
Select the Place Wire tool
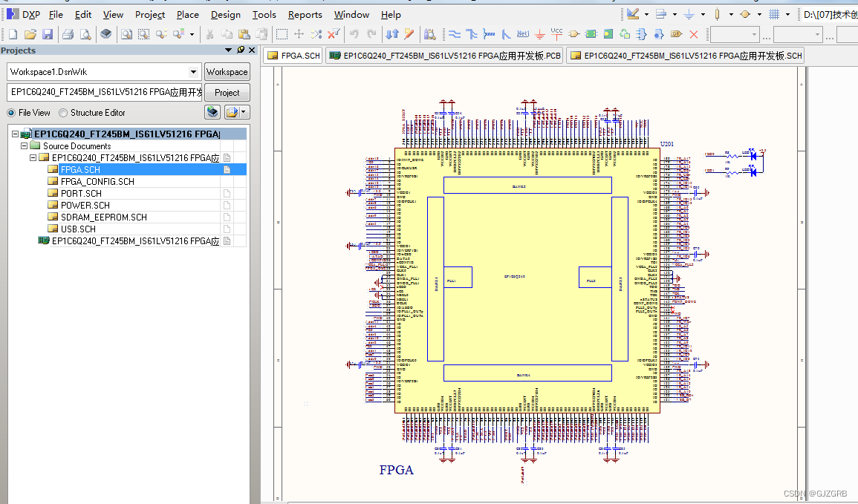[x=456, y=34]
